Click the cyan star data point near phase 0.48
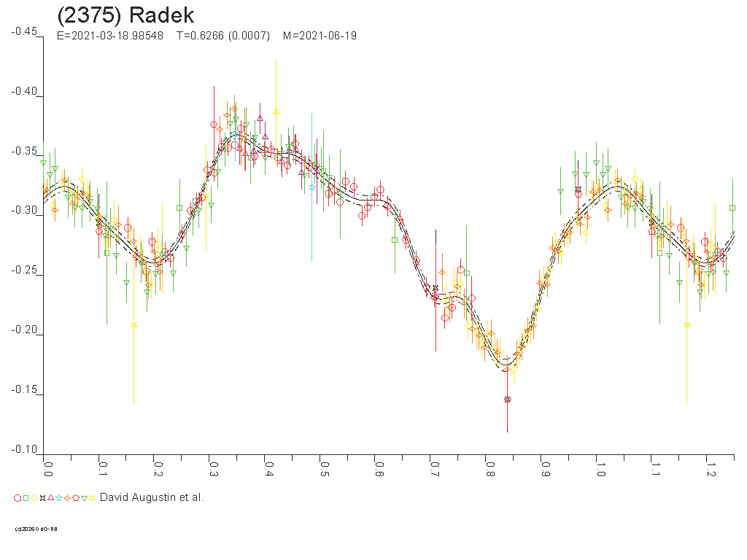The width and height of the screenshot is (747, 560). 312,187
